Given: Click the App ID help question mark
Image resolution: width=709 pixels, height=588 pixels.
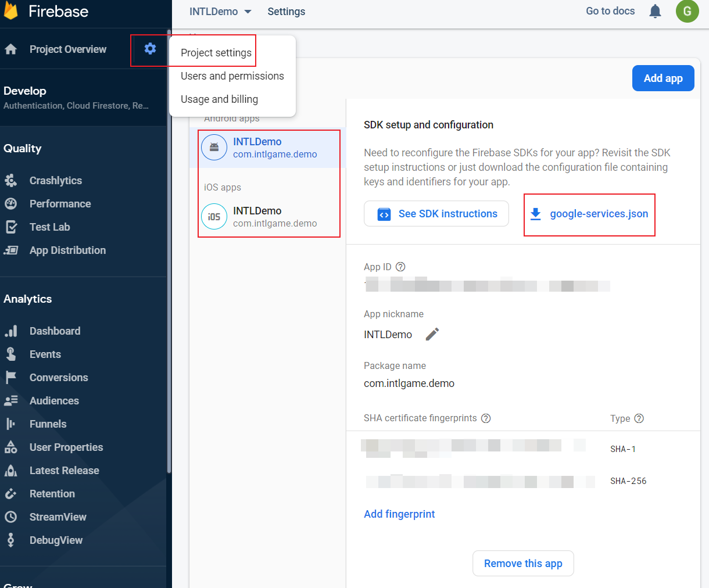Looking at the screenshot, I should (400, 267).
